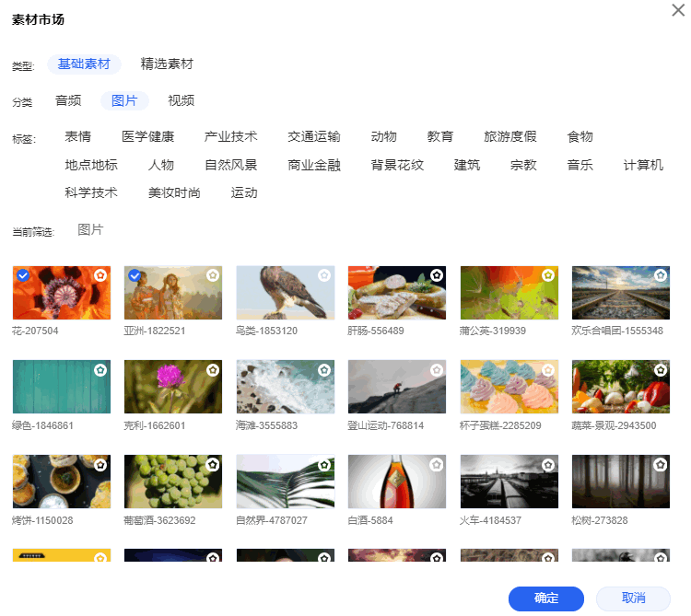This screenshot has height=616, width=691.
Task: Favorite the 蒲公英-319939 image star icon
Action: point(548,275)
